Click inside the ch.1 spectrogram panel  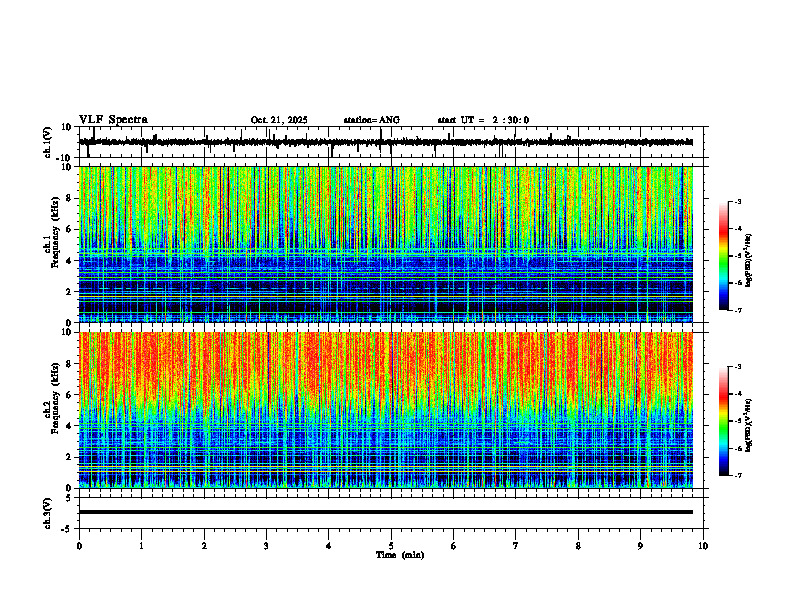[x=385, y=244]
